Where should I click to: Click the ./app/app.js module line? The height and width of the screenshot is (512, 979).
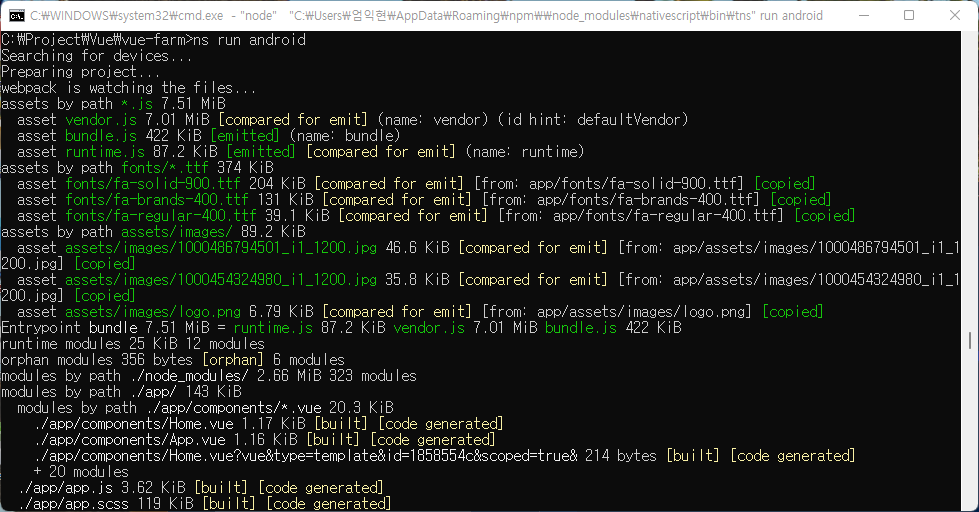coord(100,488)
